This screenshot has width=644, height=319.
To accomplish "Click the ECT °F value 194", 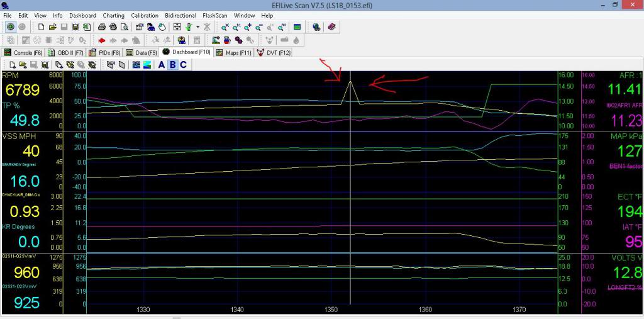I will pyautogui.click(x=629, y=211).
